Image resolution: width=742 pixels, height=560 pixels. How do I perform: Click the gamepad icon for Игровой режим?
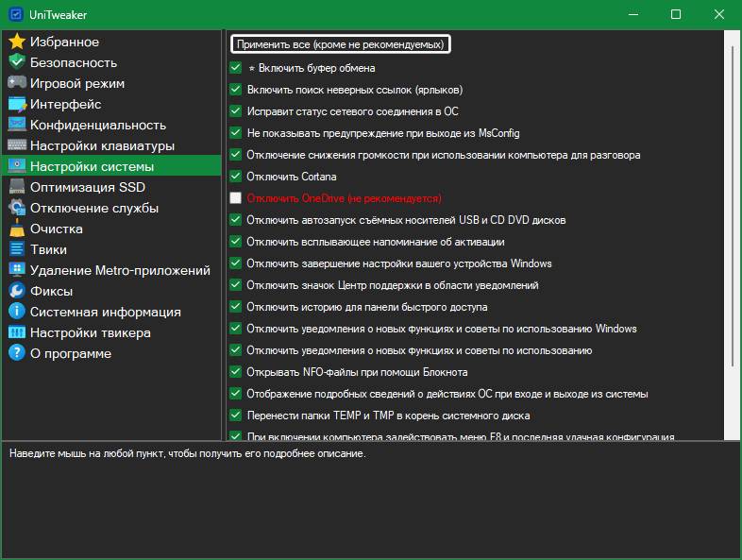(16, 83)
